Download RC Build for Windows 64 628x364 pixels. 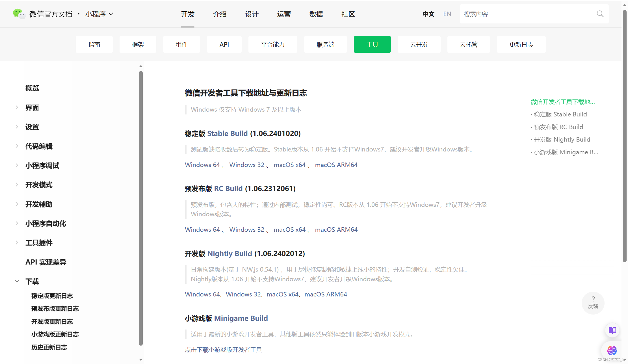[x=202, y=229]
